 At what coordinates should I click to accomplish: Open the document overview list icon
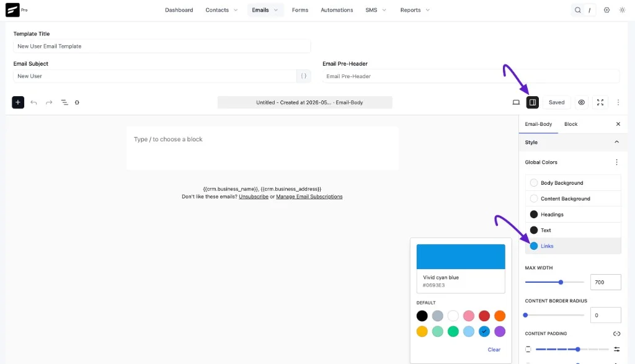click(64, 102)
